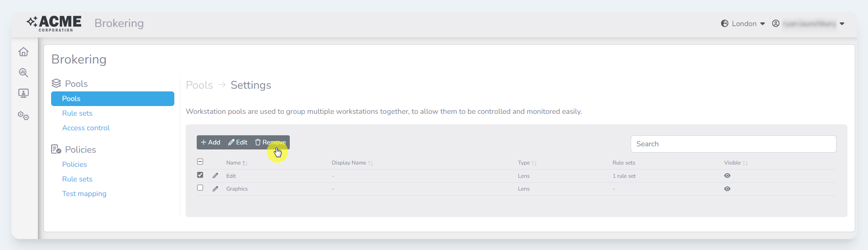Screen dimensions: 868x250
Task: Expand the user account dropdown arrow
Action: click(842, 24)
